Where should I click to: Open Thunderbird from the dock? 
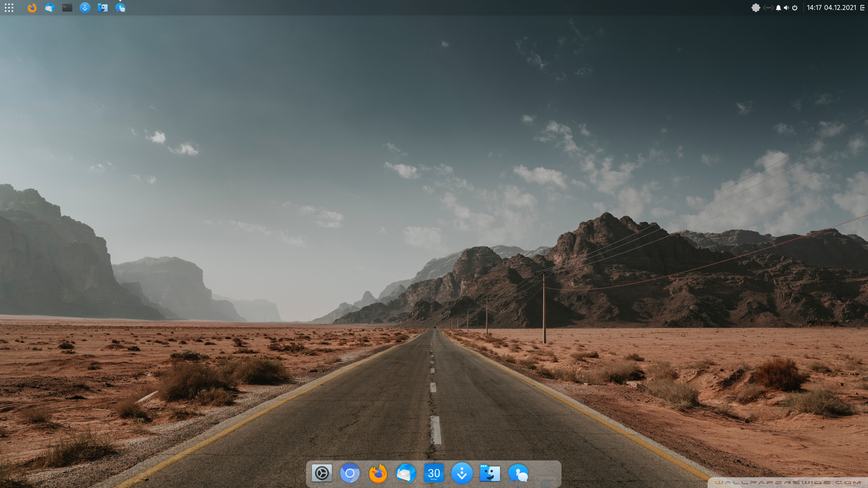pos(406,474)
